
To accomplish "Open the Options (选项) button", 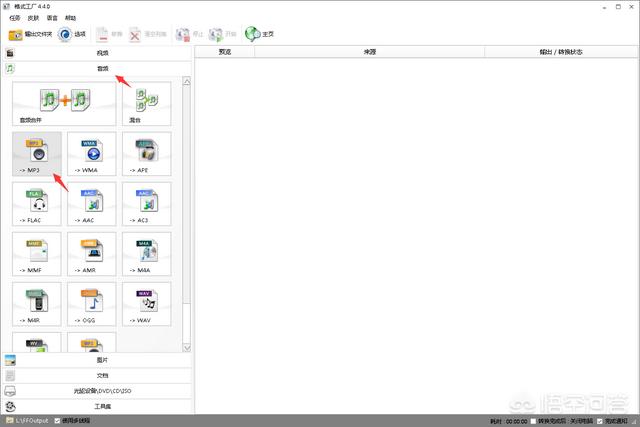I will (x=73, y=34).
